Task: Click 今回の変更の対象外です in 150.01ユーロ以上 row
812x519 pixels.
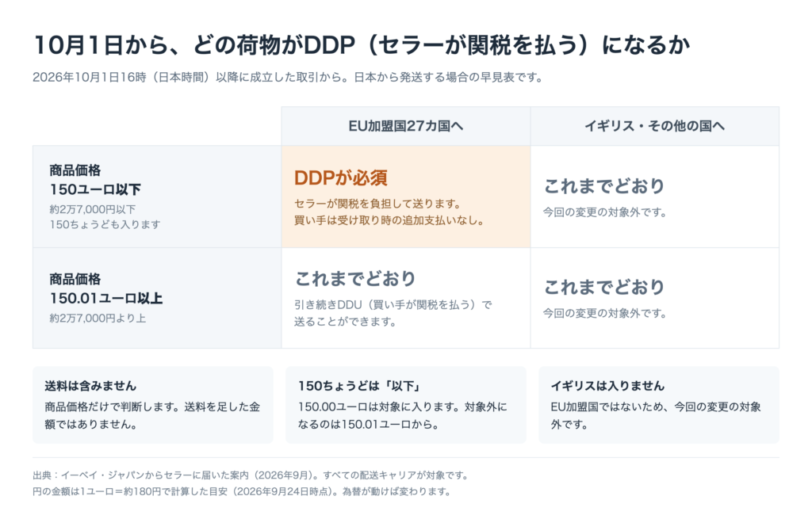Action: point(605,313)
